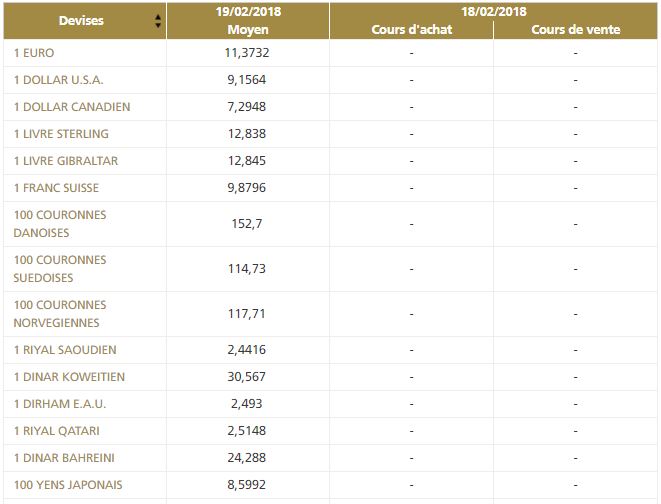Select the 100 COURONNES DANOISES row
Viewport: 661px width, 504px height.
click(60, 224)
